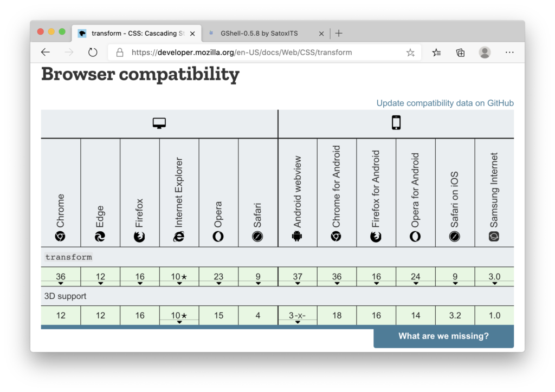Click the desktop monitor platform icon
555x392 pixels.
click(x=159, y=123)
